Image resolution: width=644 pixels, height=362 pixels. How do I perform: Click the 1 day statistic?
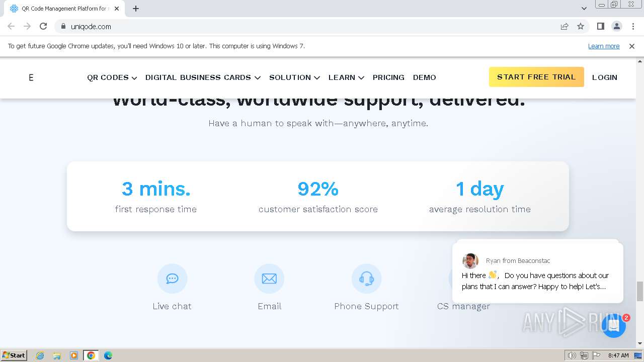click(480, 189)
